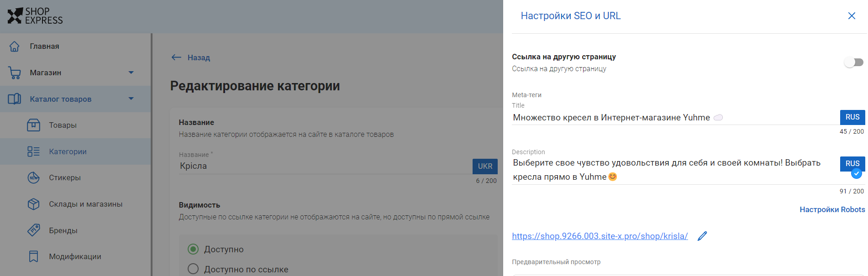Click the blue checkmark badge on Description RUS
This screenshot has width=868, height=276.
point(857,173)
